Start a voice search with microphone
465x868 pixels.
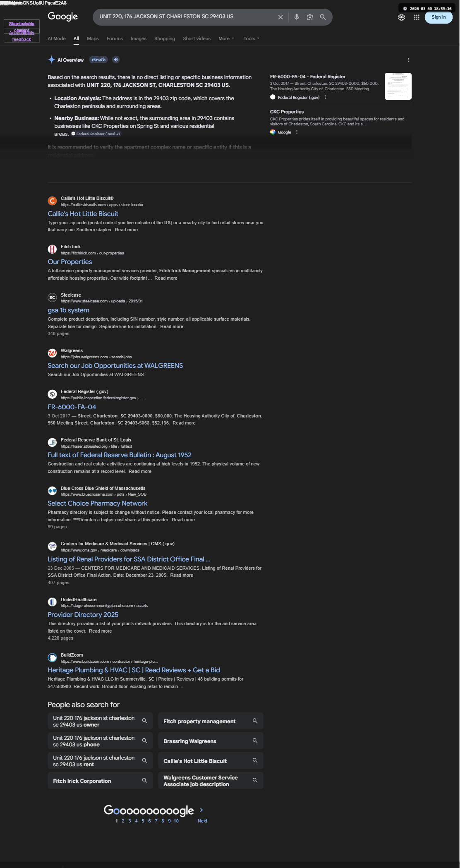click(297, 17)
